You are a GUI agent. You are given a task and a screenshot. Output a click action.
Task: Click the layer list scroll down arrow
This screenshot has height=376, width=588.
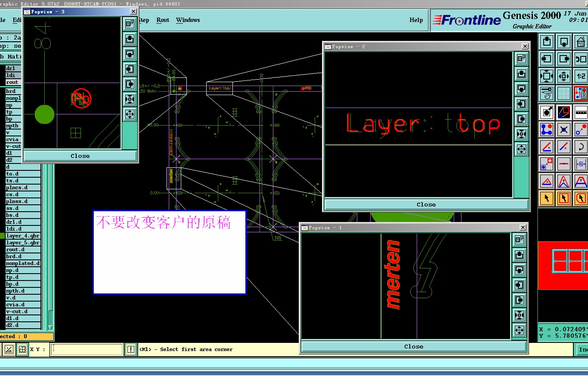[50, 327]
